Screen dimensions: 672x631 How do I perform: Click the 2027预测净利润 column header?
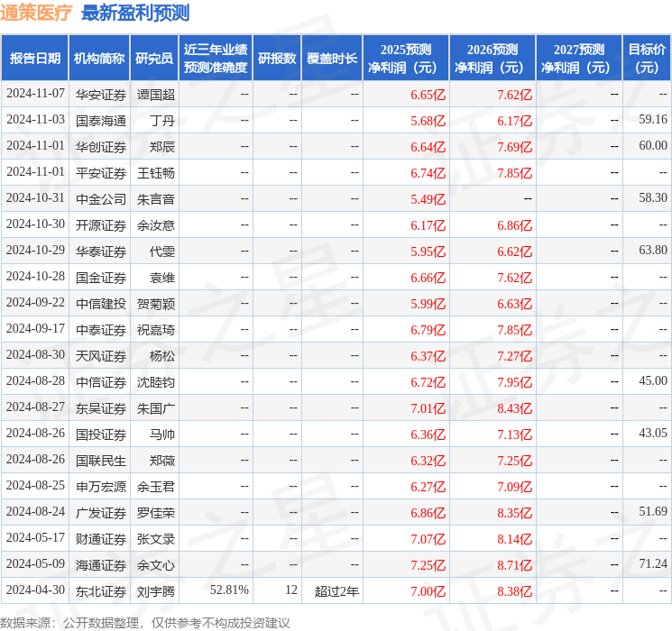[x=579, y=59]
